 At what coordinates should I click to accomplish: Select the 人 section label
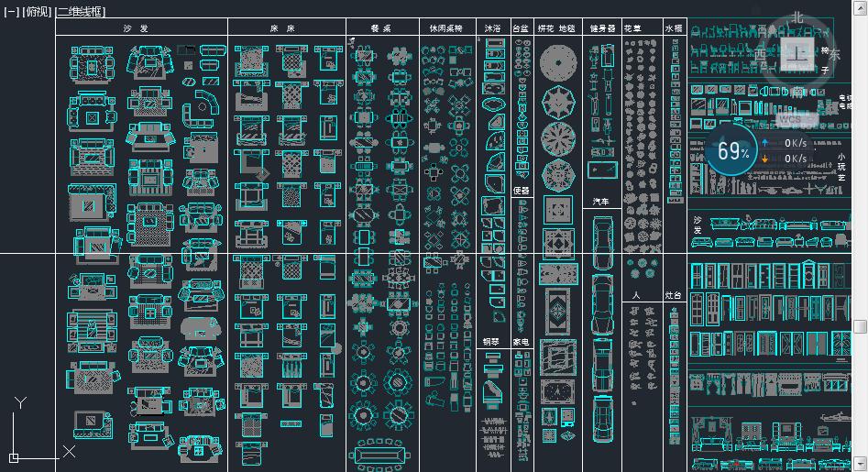point(636,295)
